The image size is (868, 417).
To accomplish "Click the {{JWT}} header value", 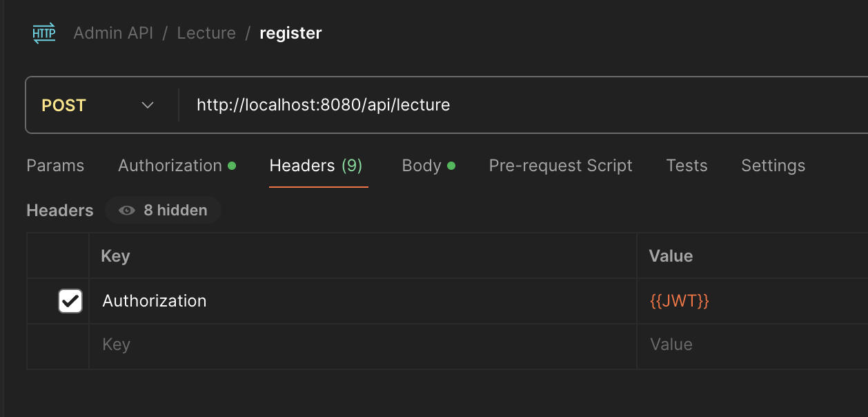I will click(680, 301).
